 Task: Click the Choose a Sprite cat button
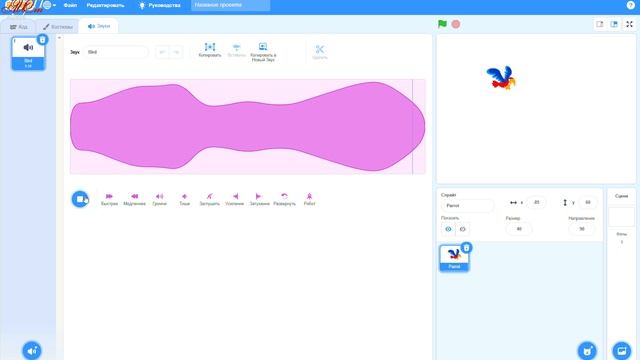587,350
